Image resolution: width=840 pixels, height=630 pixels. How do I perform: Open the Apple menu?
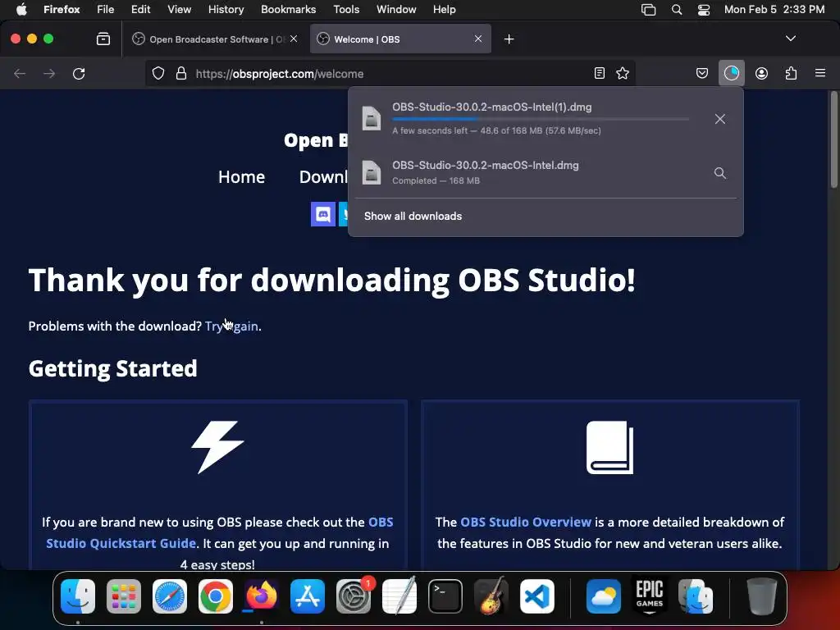click(x=21, y=10)
